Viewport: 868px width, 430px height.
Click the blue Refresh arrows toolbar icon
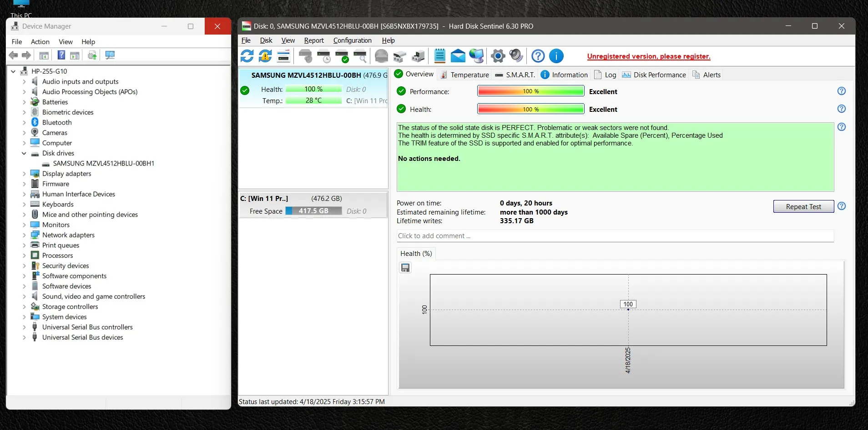[247, 56]
